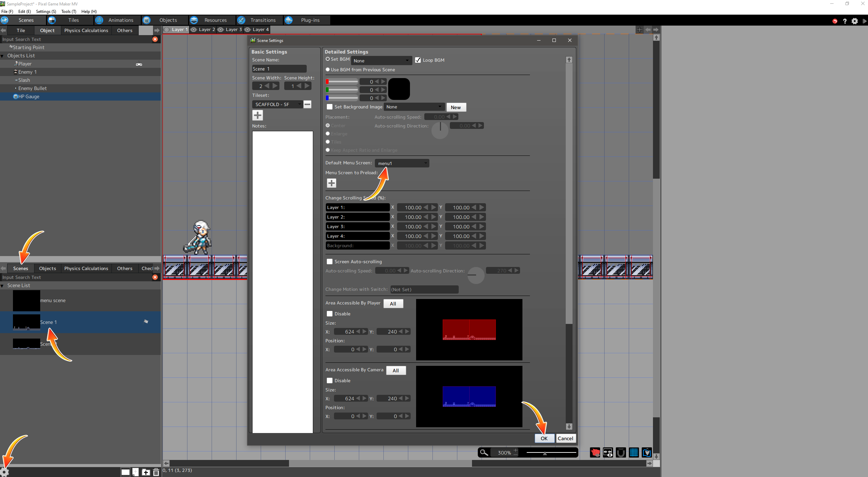Click the red record icon top right
Image resolution: width=868 pixels, height=477 pixels.
(835, 21)
